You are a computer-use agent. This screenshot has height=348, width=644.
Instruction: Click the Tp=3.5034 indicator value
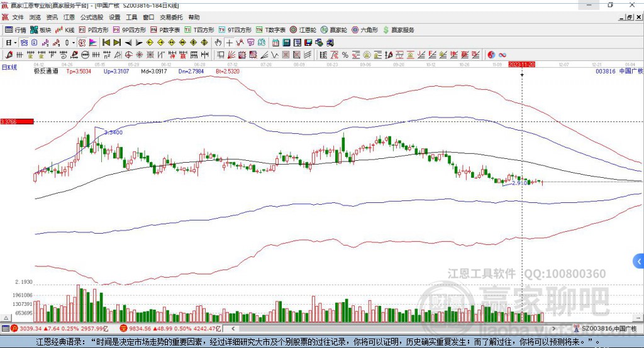pos(79,71)
